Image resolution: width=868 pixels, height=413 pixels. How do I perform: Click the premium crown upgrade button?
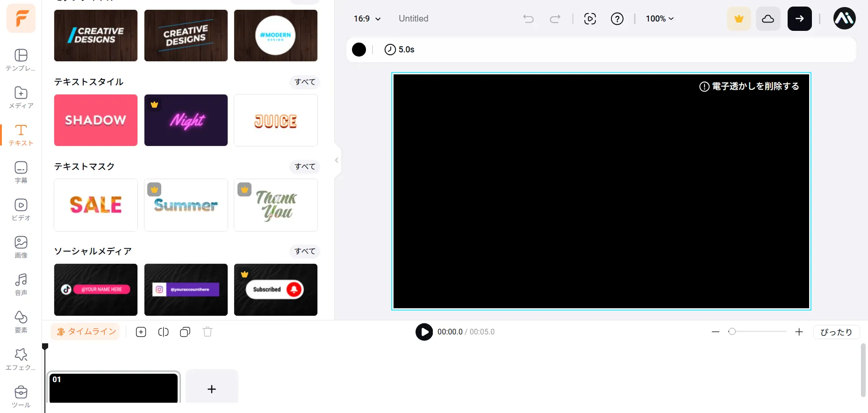tap(739, 19)
